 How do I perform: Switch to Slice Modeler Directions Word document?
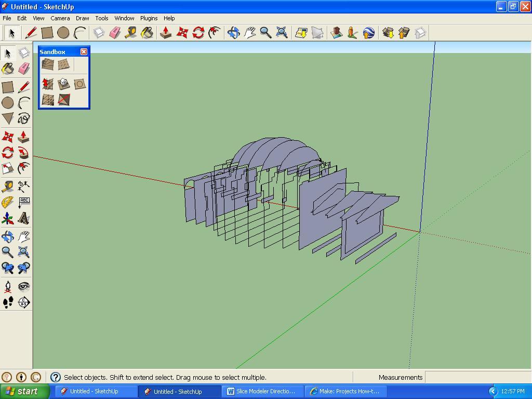tap(262, 391)
